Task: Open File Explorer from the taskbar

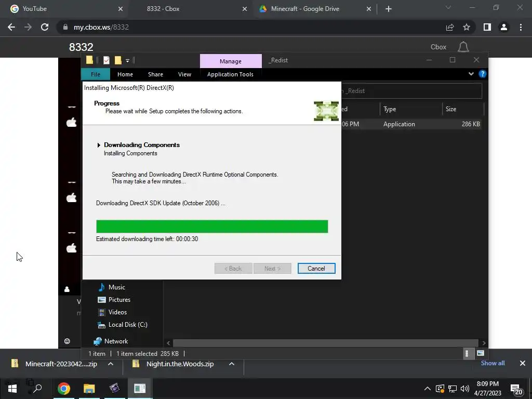Action: pos(89,389)
